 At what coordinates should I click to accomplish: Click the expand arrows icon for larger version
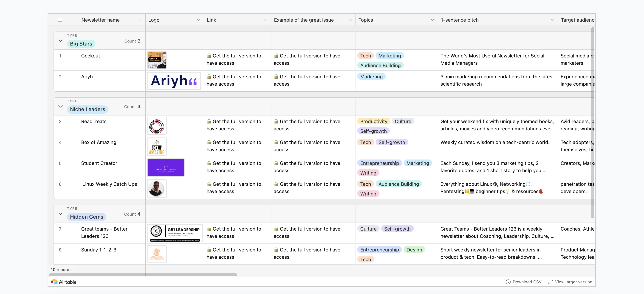(x=550, y=282)
